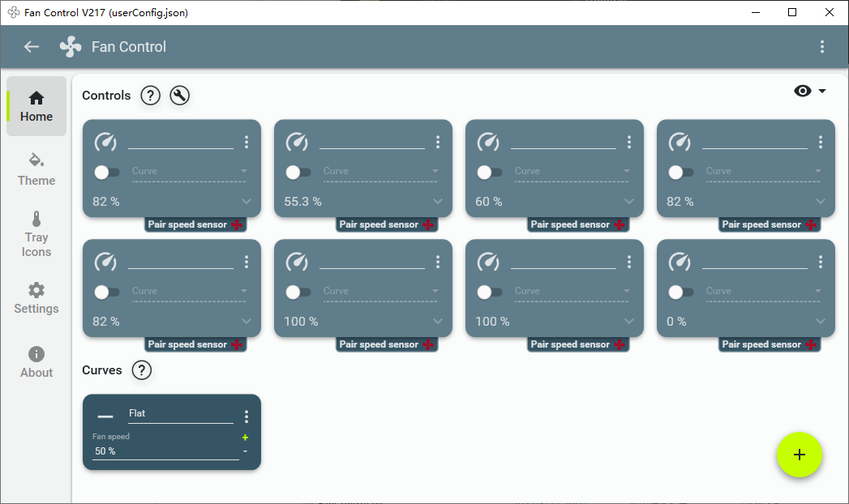
Task: Enable the switch on the 60 % control card
Action: click(x=489, y=172)
